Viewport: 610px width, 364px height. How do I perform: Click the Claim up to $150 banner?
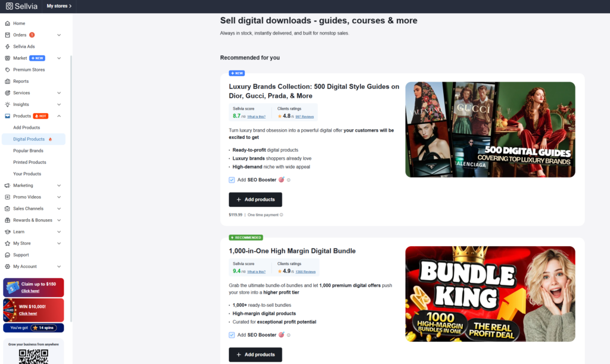(33, 287)
